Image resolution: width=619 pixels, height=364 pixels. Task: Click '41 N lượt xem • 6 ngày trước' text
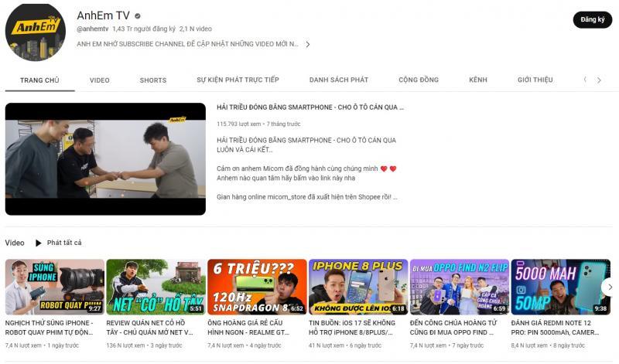pos(345,345)
